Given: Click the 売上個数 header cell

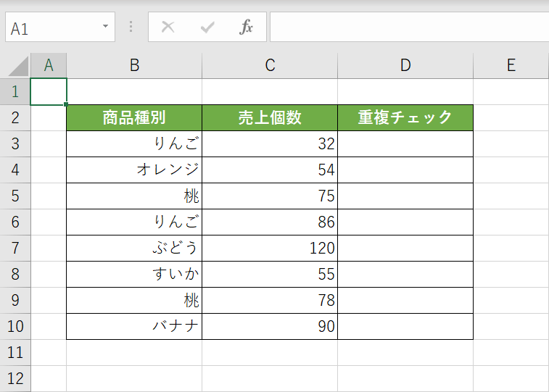Looking at the screenshot, I should (x=270, y=118).
